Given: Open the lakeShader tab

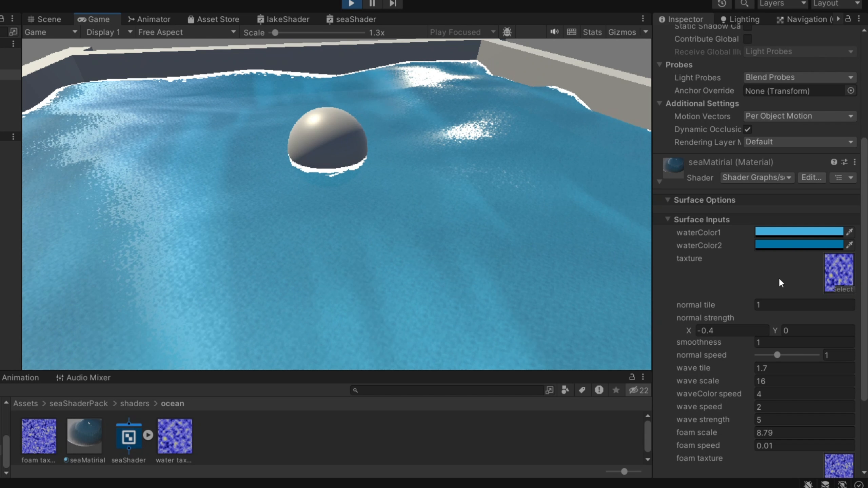Looking at the screenshot, I should click(283, 19).
